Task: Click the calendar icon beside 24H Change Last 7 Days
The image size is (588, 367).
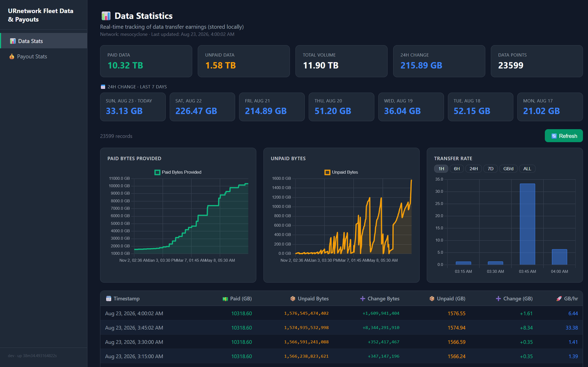Action: pyautogui.click(x=103, y=86)
